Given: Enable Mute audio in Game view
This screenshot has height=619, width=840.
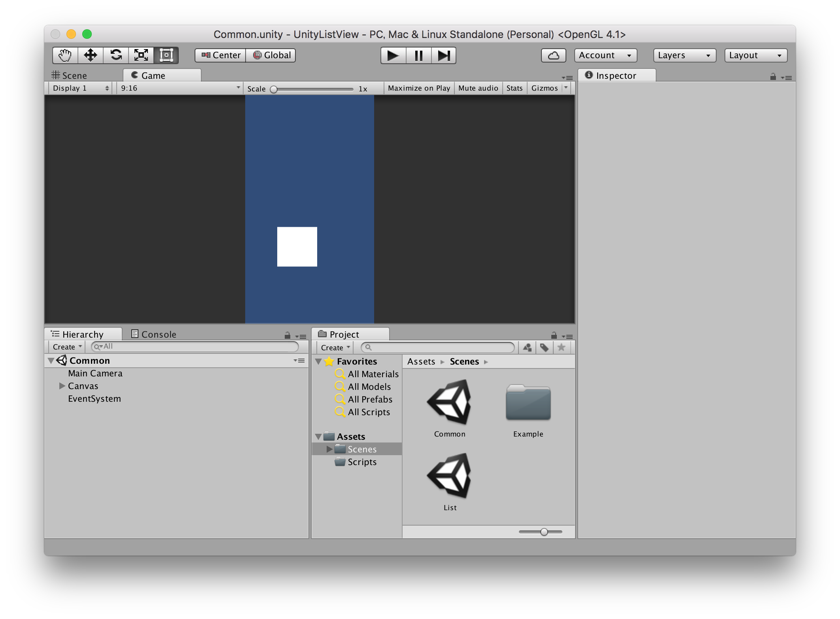Looking at the screenshot, I should click(x=478, y=88).
